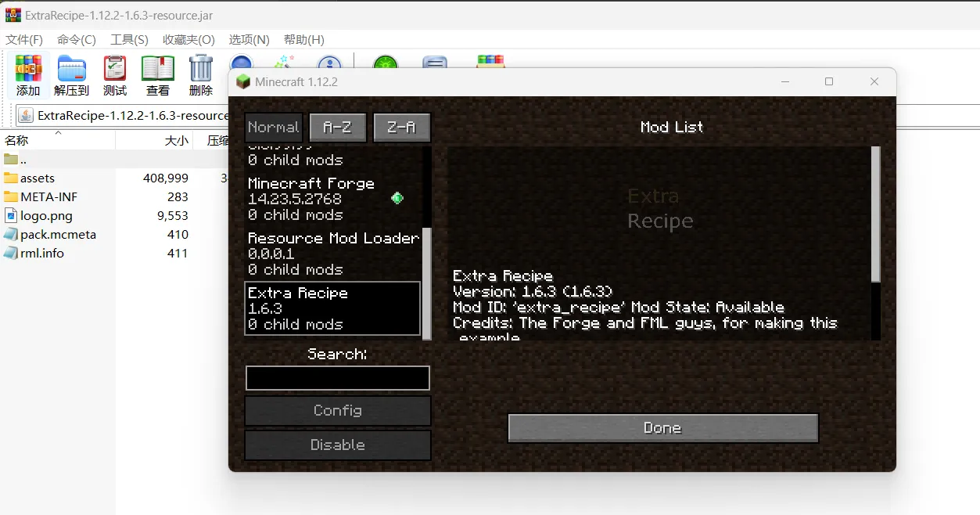Click the Test (测试) toolbar icon

pos(115,68)
